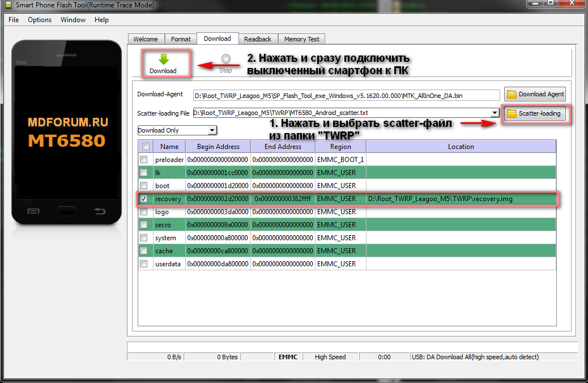Click the Download-Agent path field
Viewport: 588px width, 383px height.
pyautogui.click(x=346, y=95)
